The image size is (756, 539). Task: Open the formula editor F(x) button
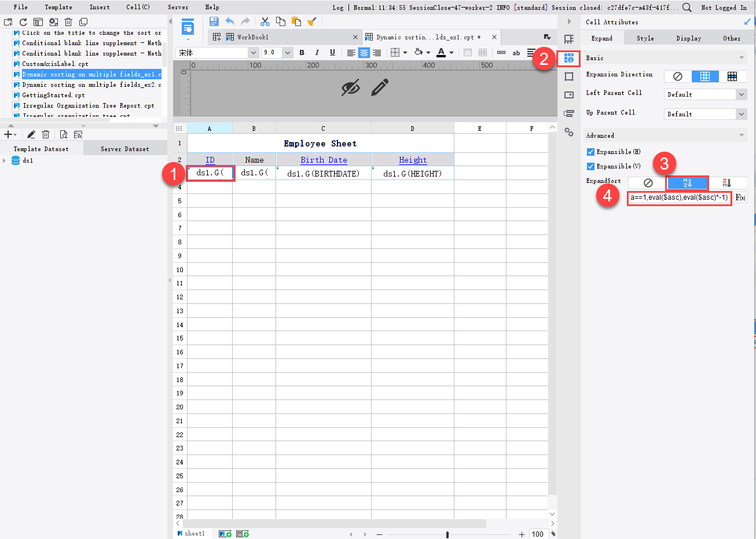pos(740,197)
